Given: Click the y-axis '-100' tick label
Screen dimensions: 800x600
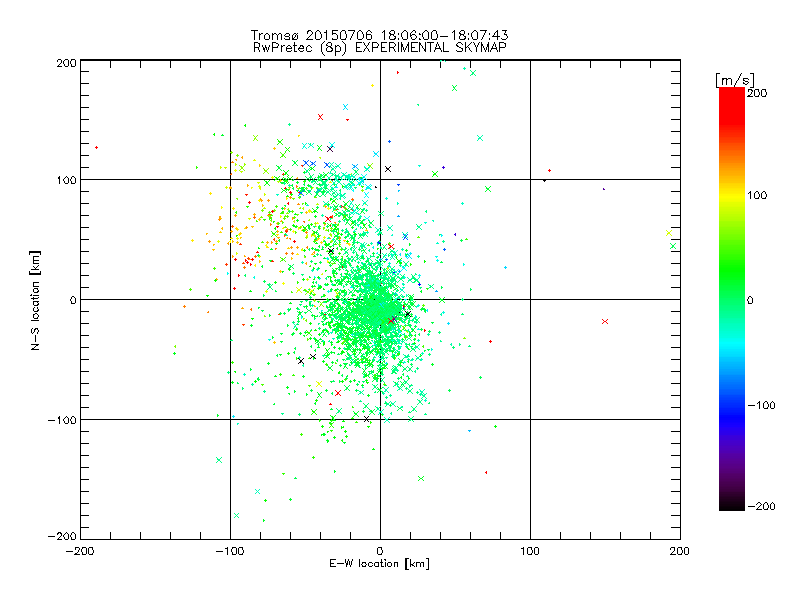Looking at the screenshot, I should tap(62, 420).
